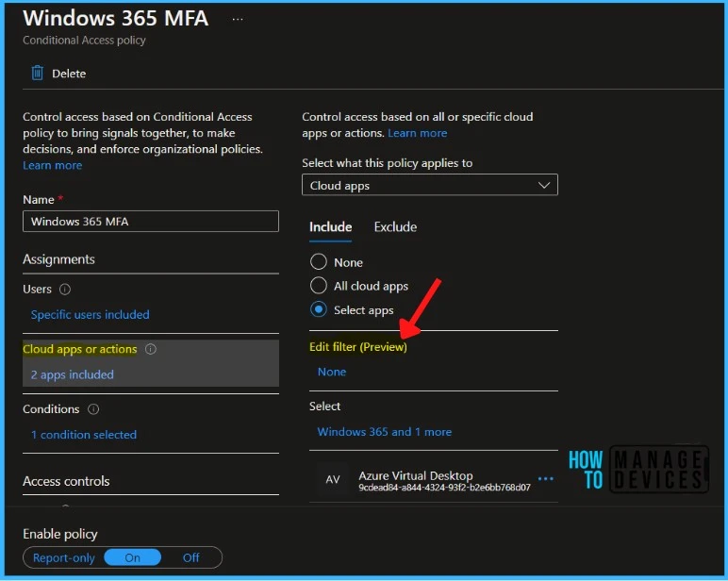The width and height of the screenshot is (728, 581).
Task: Switch Enable policy to On
Action: pos(132,557)
